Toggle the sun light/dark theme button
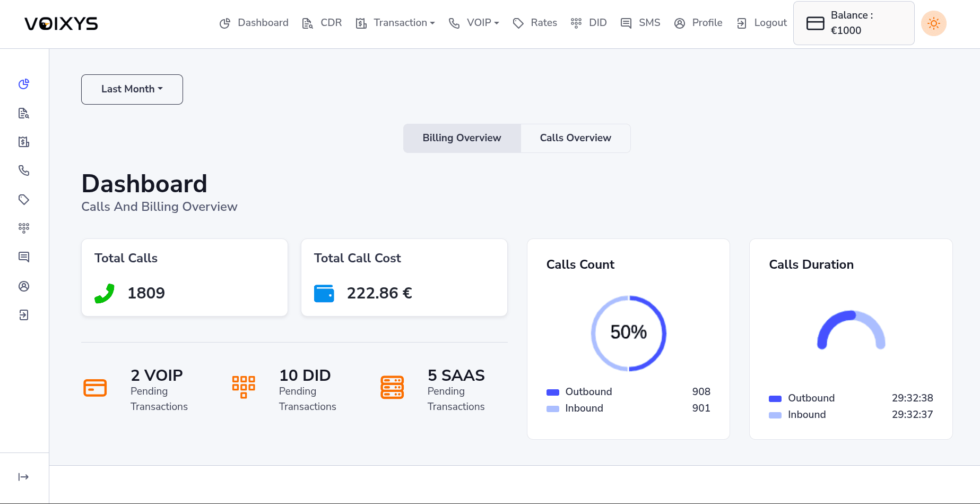The height and width of the screenshot is (504, 980). point(934,23)
